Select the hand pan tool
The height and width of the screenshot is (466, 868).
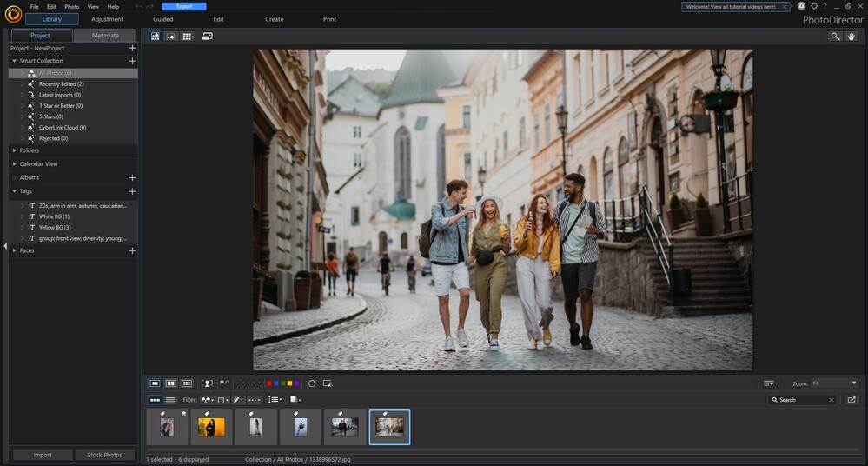pos(852,37)
